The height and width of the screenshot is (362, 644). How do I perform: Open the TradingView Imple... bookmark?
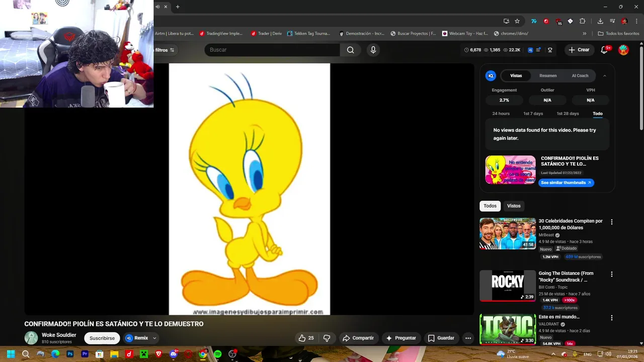pos(221,34)
